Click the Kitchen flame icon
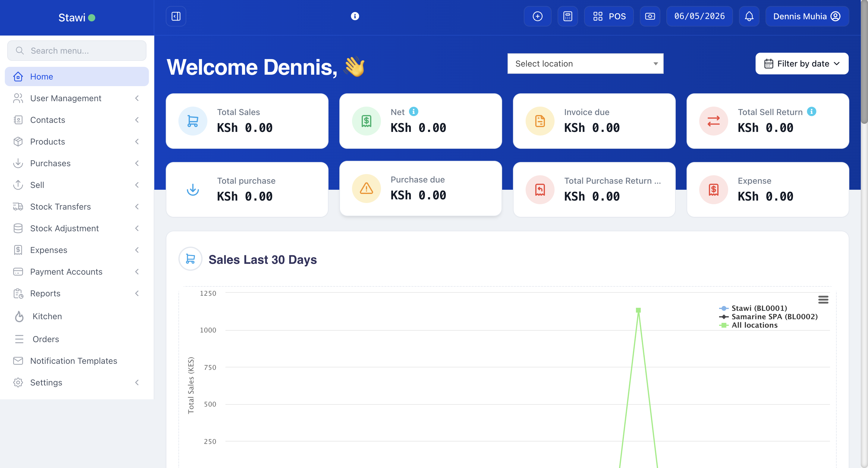Screen dimensions: 868x468 coord(19,316)
